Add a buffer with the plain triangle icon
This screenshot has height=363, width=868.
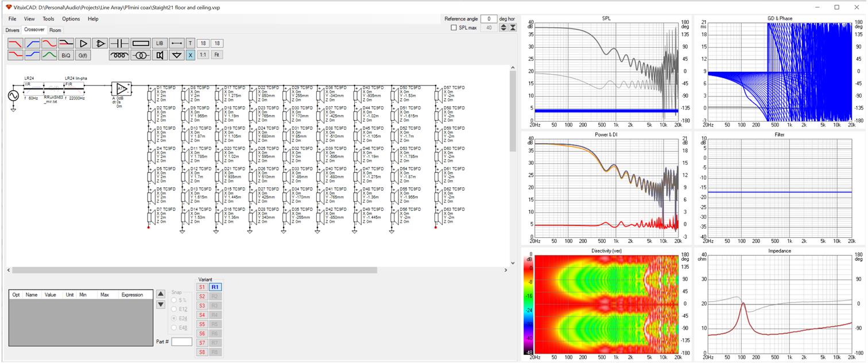pos(83,43)
